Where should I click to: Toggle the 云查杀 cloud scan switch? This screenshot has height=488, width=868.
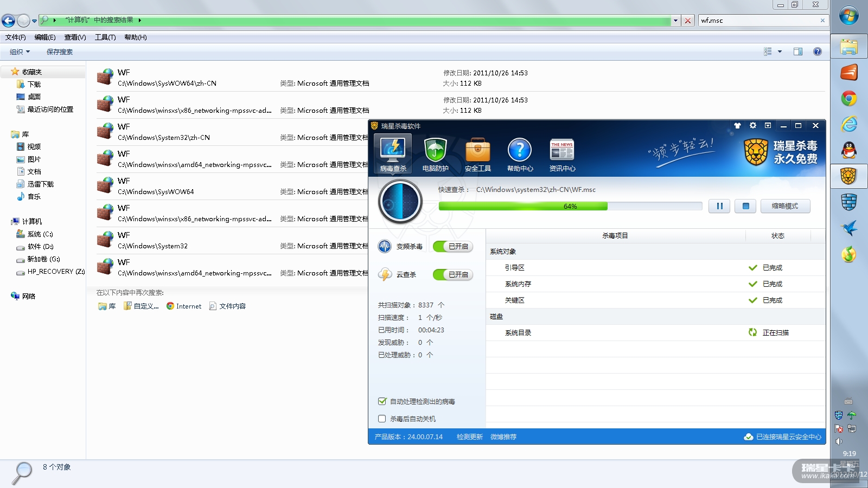[x=453, y=274]
